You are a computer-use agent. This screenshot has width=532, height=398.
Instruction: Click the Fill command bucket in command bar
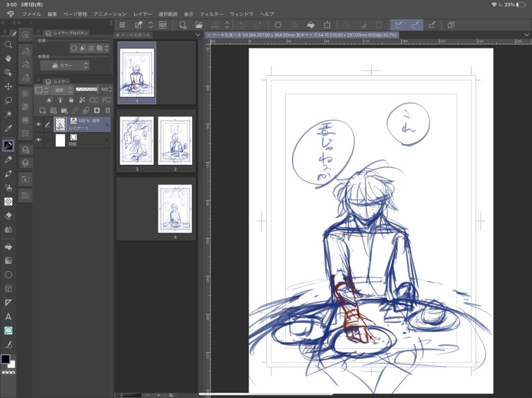coord(311,25)
